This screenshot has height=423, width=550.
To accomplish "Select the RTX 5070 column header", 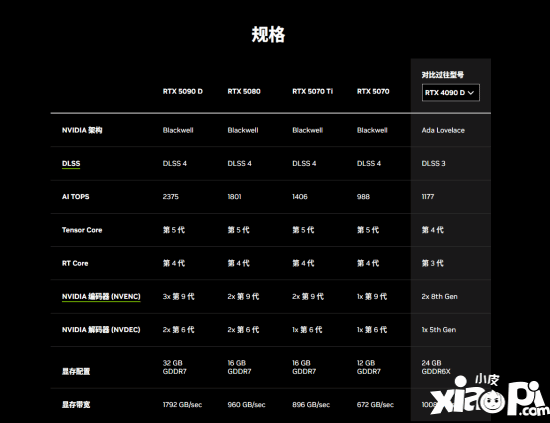I will [x=373, y=92].
